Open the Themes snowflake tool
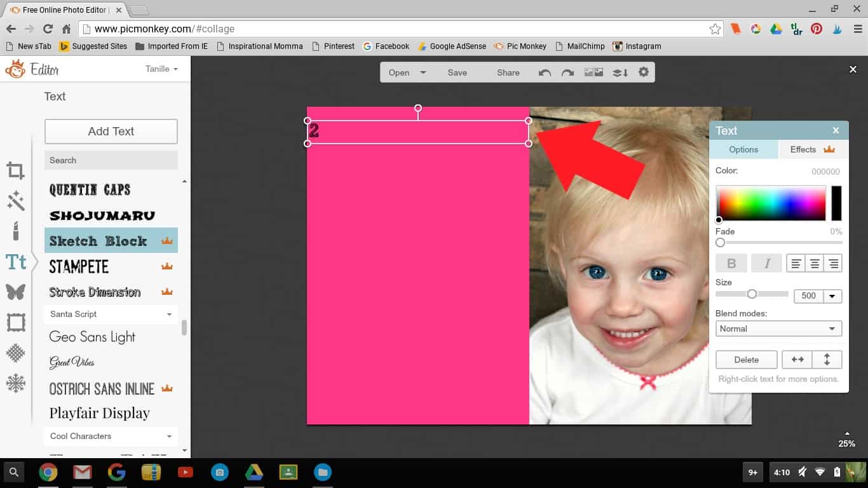Viewport: 868px width, 488px height. click(x=16, y=383)
